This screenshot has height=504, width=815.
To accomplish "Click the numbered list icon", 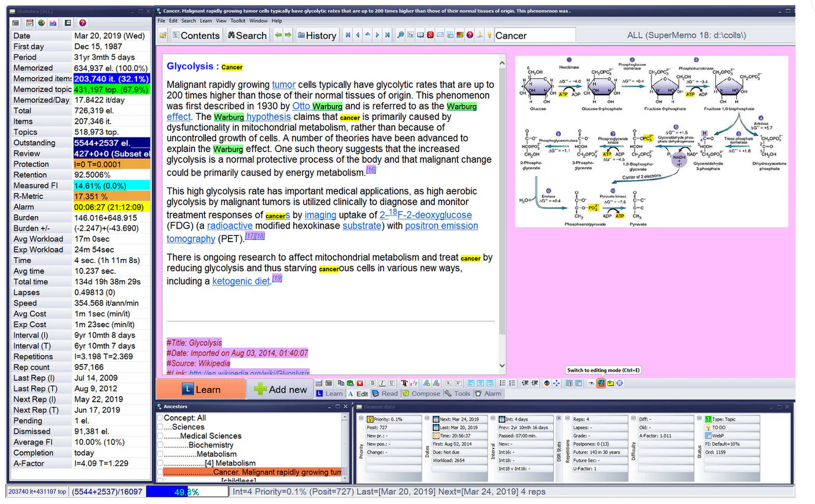I will (511, 383).
